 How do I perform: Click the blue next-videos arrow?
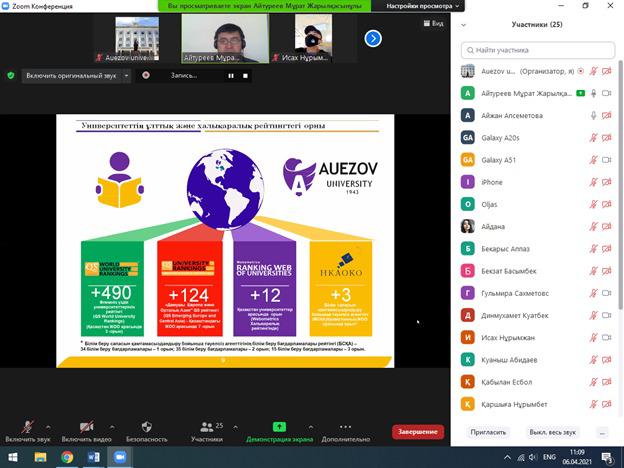coord(373,39)
